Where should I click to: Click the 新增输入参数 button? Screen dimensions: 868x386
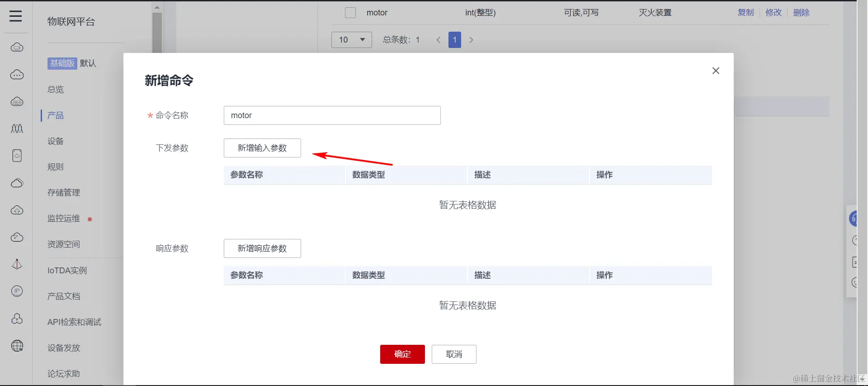coord(262,148)
